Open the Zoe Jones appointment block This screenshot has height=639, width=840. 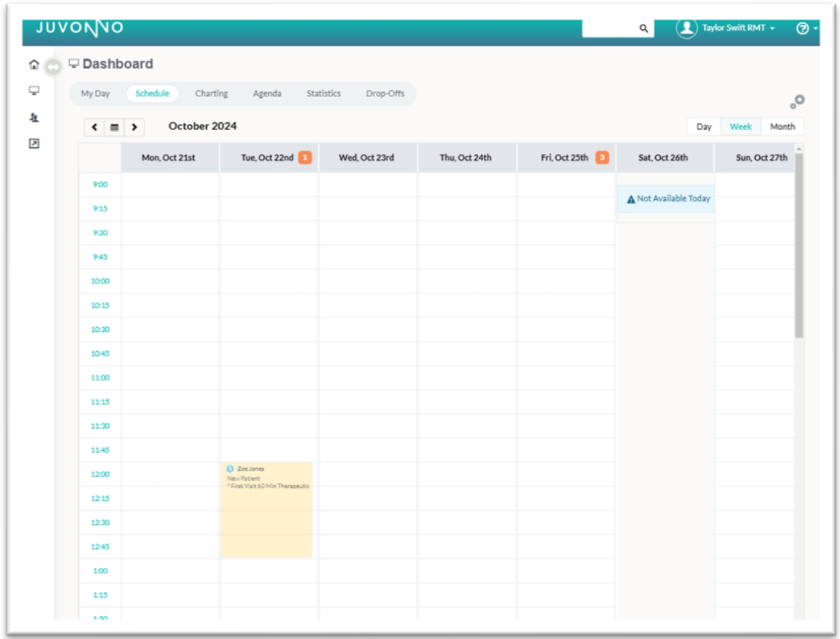click(x=266, y=510)
